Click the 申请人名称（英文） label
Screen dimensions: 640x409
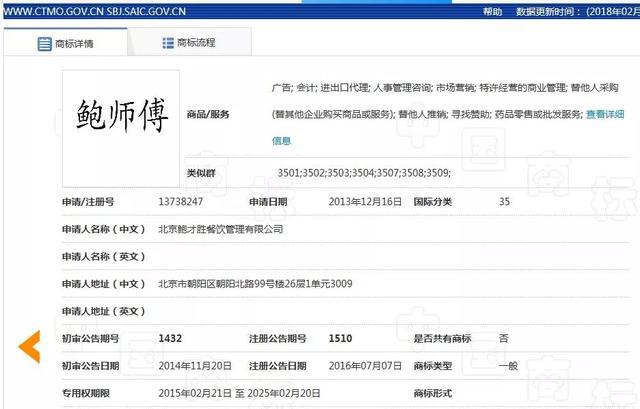click(x=104, y=256)
